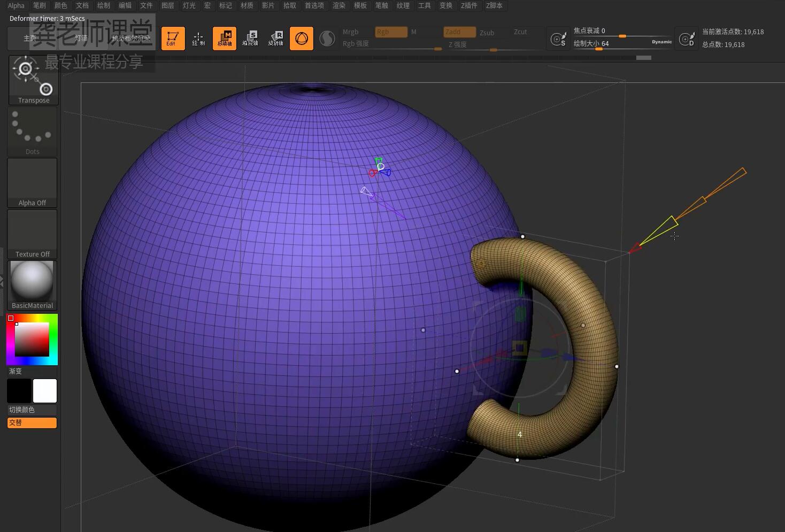Enable the Zsub mode
This screenshot has height=532, width=785.
click(487, 33)
